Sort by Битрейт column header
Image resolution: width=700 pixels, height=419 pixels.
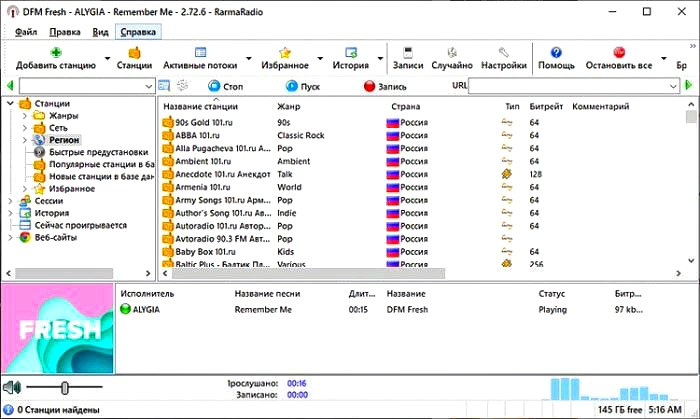[x=546, y=106]
